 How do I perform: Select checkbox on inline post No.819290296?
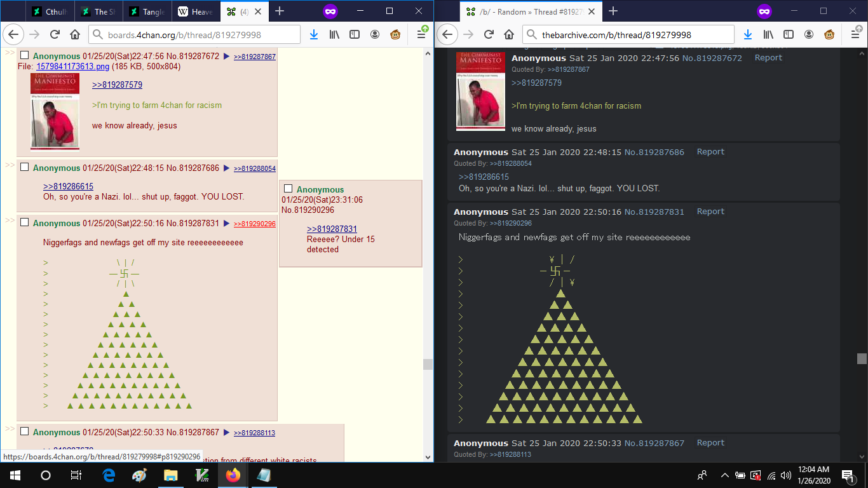(288, 189)
